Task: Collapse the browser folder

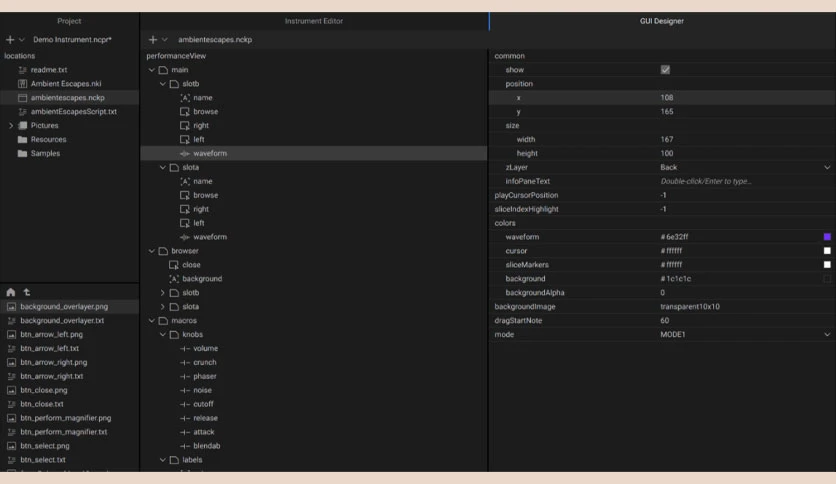Action: tap(152, 251)
